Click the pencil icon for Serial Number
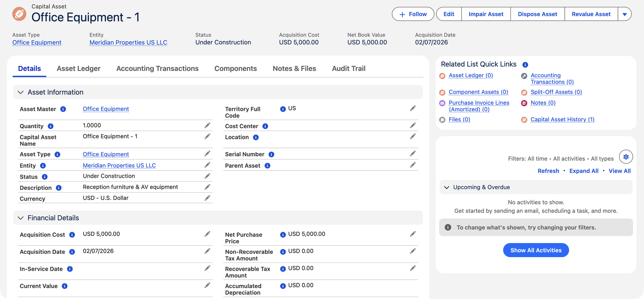 point(413,154)
